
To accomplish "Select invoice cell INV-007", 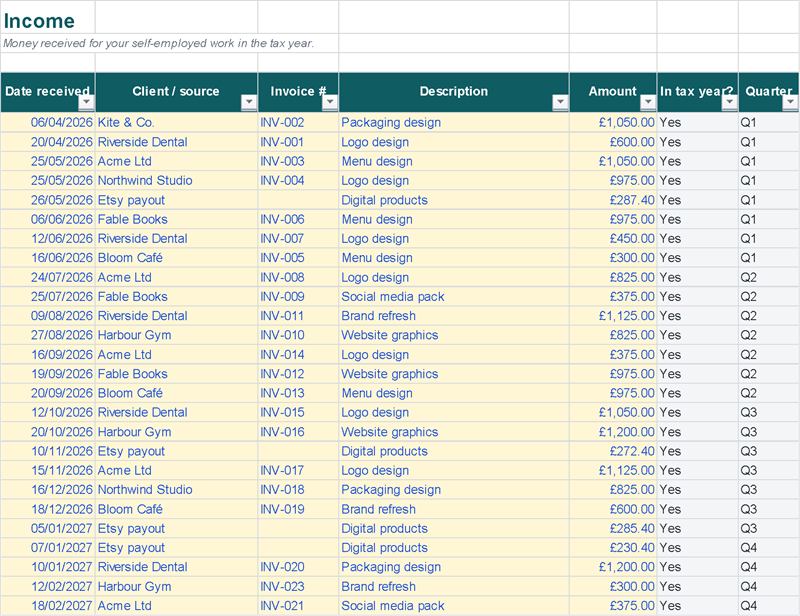I will tap(298, 239).
